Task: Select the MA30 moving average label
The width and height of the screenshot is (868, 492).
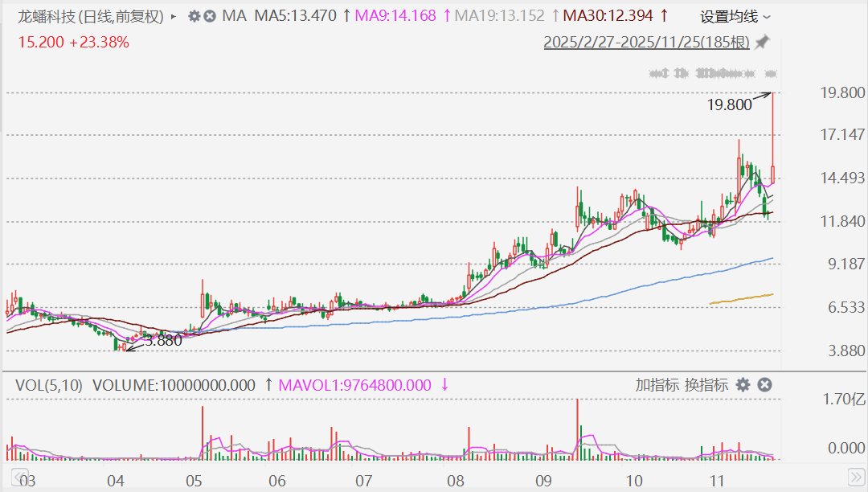Action: click(x=608, y=16)
